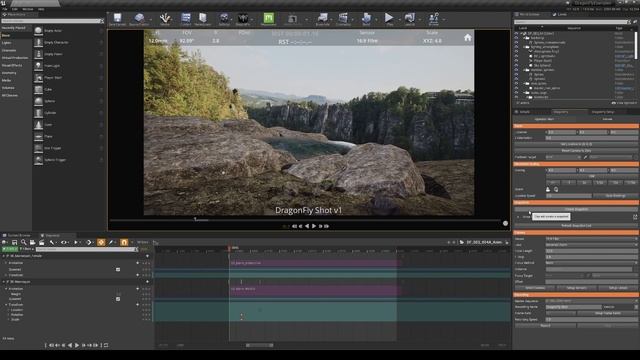Toggle the lower Scanned checkbox under Weight
This screenshot has width=640, height=360.
(118, 299)
